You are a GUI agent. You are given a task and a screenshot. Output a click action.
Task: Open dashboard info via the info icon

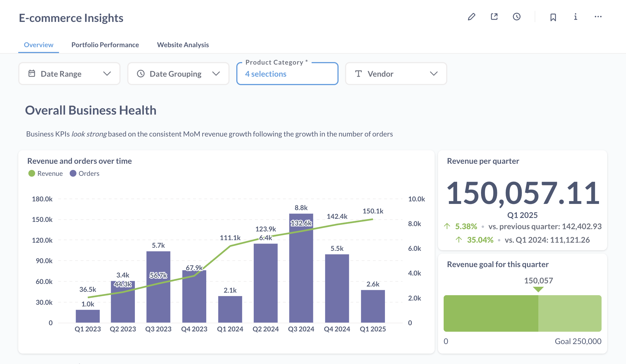(575, 17)
